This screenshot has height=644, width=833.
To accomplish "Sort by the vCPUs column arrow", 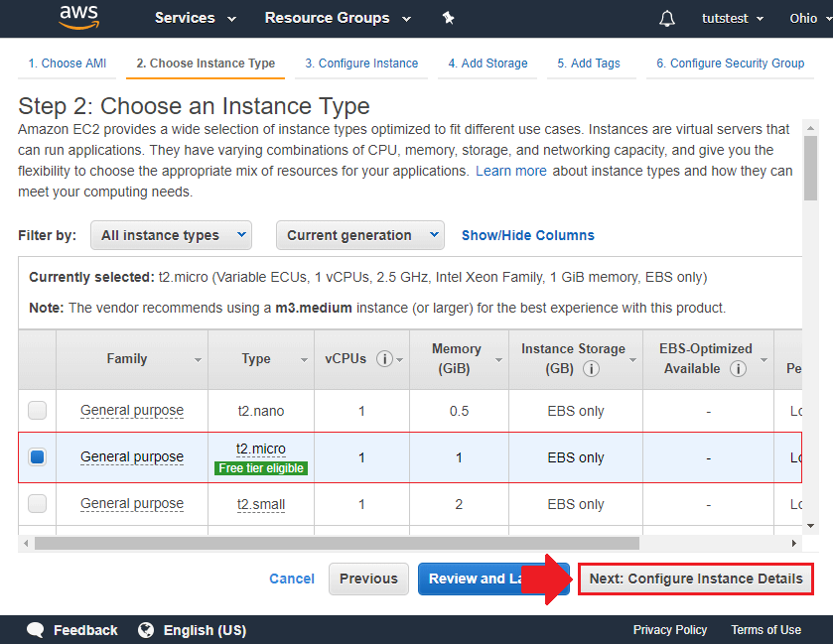I will pyautogui.click(x=400, y=360).
